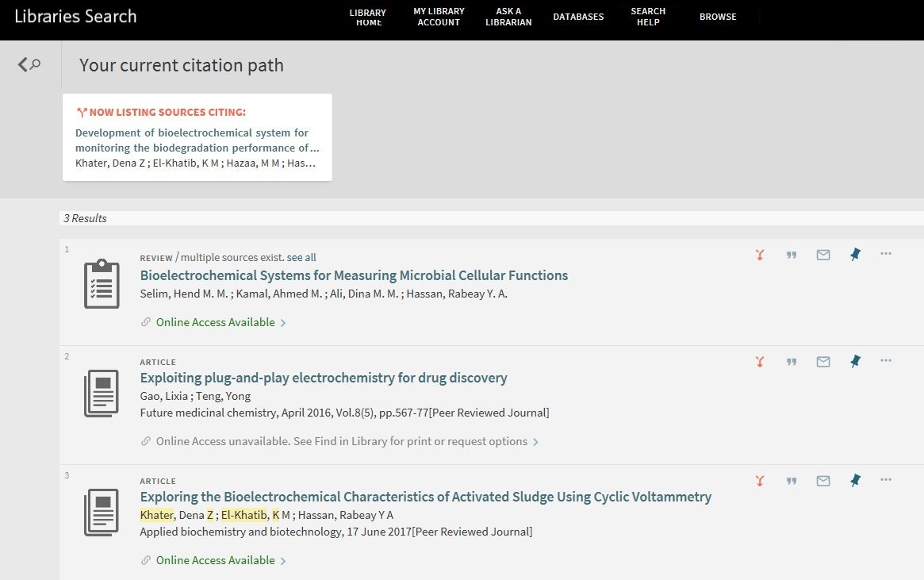Open the Databases menu
Screen dimensions: 924x580
[578, 16]
